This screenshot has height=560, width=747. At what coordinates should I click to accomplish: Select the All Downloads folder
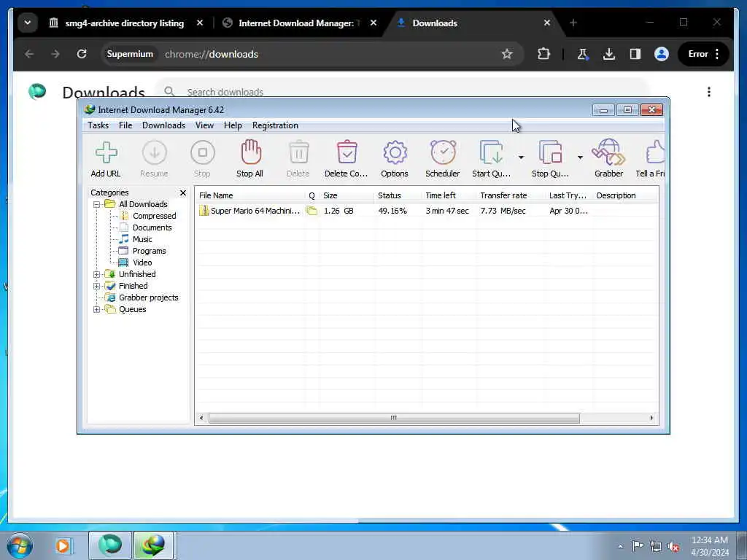tap(143, 204)
